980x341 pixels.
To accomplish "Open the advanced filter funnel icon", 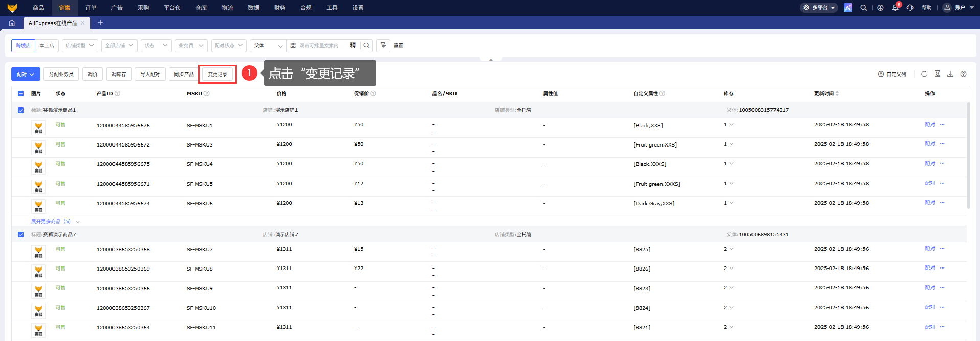I will pos(383,45).
